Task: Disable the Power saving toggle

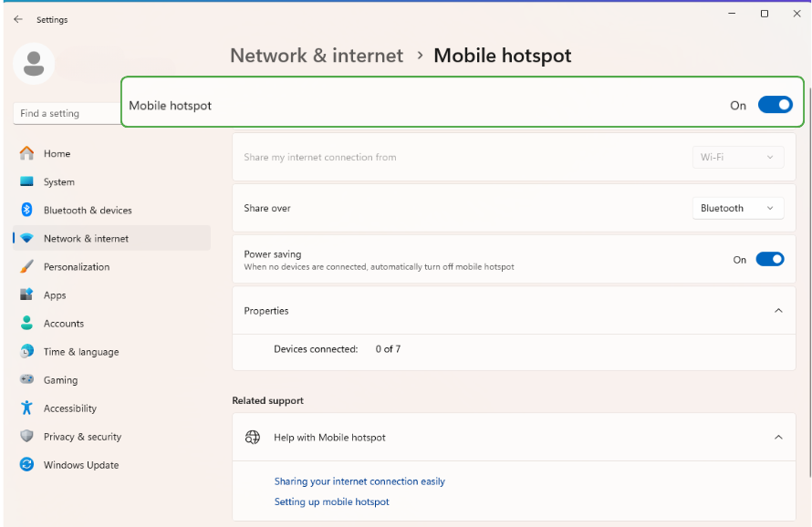Action: tap(770, 259)
